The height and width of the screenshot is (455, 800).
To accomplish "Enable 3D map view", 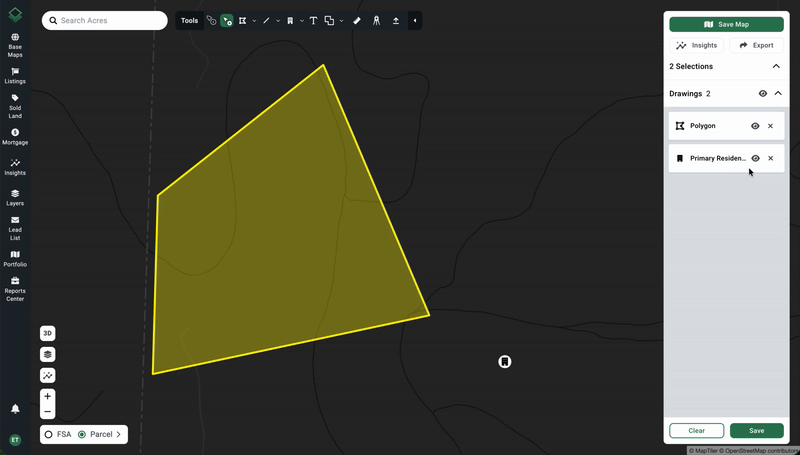I will pos(47,333).
